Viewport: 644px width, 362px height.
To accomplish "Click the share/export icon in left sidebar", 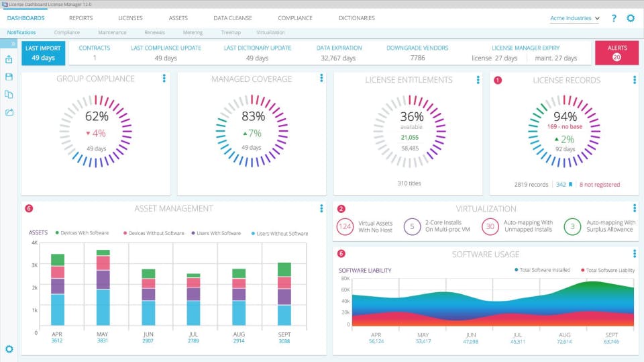I will 9,59.
